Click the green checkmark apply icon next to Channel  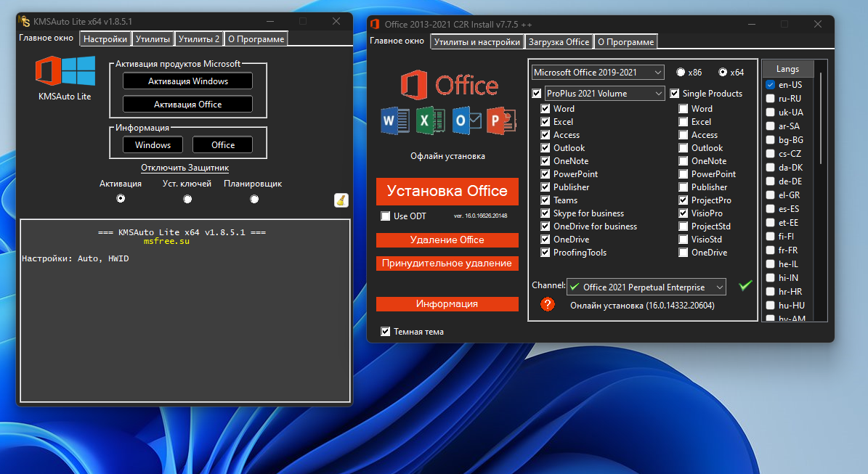point(746,285)
